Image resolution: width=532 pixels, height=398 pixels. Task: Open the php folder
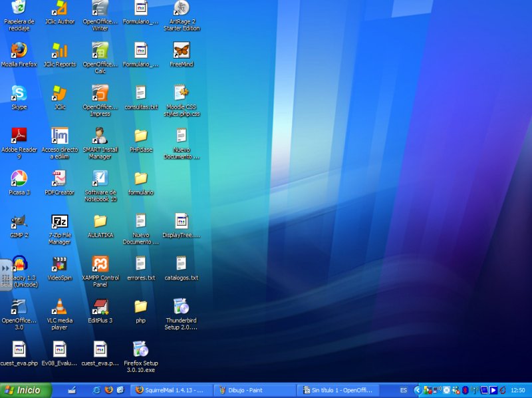tap(141, 306)
